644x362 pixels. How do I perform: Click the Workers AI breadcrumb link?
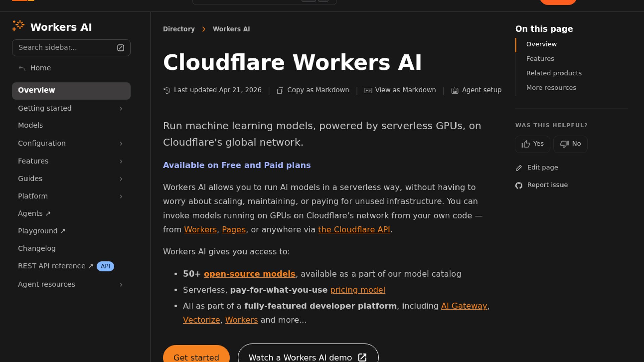[231, 29]
